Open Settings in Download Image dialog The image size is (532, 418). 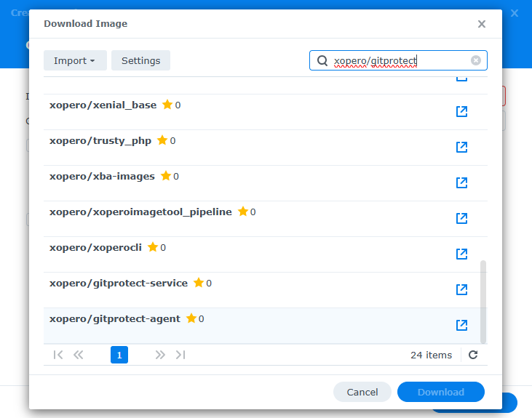(x=140, y=60)
